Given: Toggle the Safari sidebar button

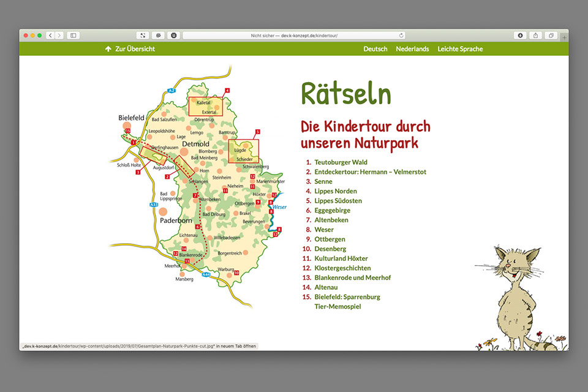Looking at the screenshot, I should [x=73, y=36].
